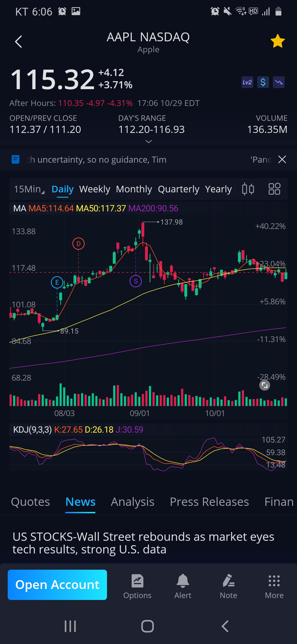Open the 15Min interval dropdown
Image resolution: width=297 pixels, height=644 pixels.
[x=29, y=189]
